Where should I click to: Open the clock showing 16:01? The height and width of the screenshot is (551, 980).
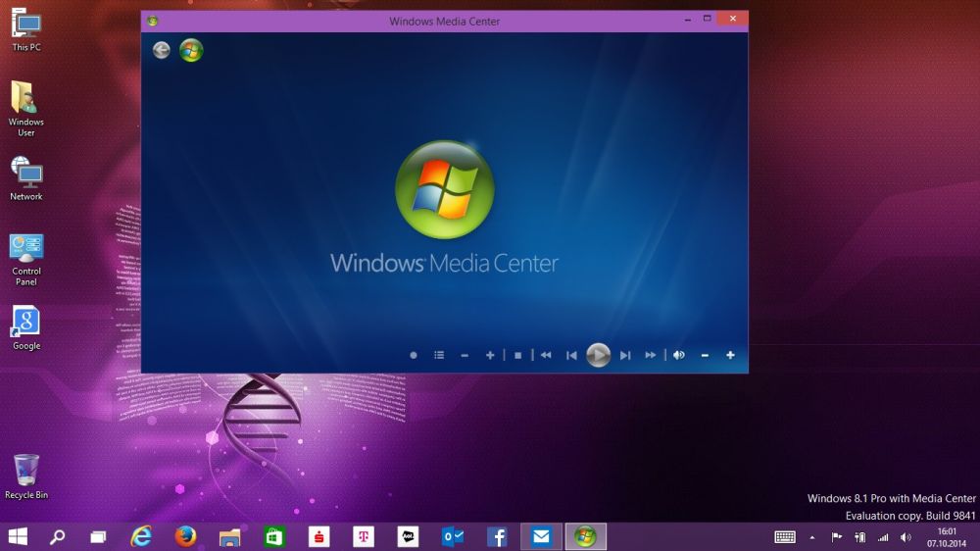click(947, 537)
